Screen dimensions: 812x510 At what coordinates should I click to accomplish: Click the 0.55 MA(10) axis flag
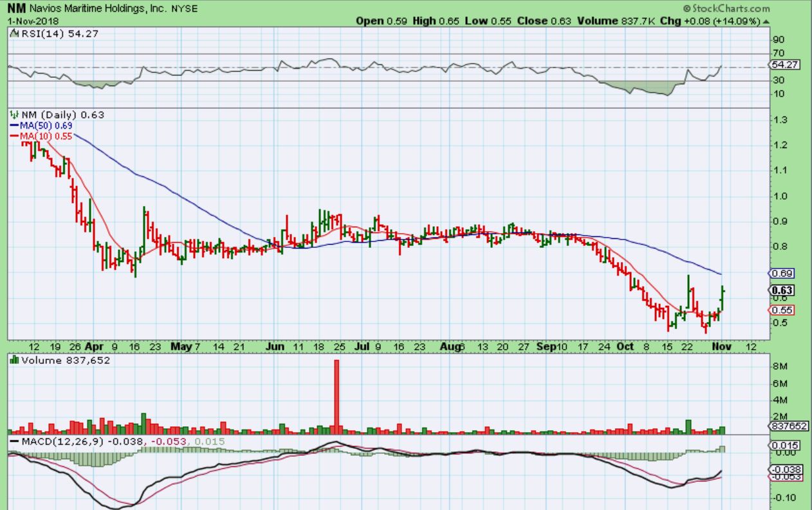(781, 310)
